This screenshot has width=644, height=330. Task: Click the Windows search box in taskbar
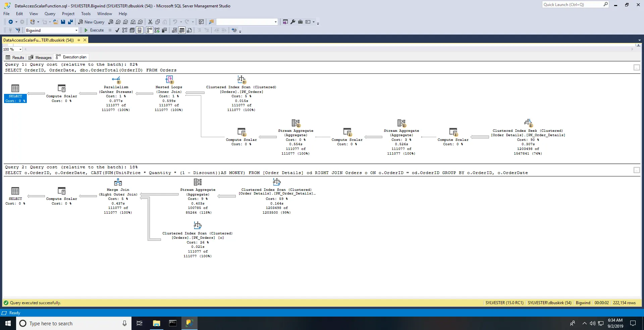tap(74, 323)
